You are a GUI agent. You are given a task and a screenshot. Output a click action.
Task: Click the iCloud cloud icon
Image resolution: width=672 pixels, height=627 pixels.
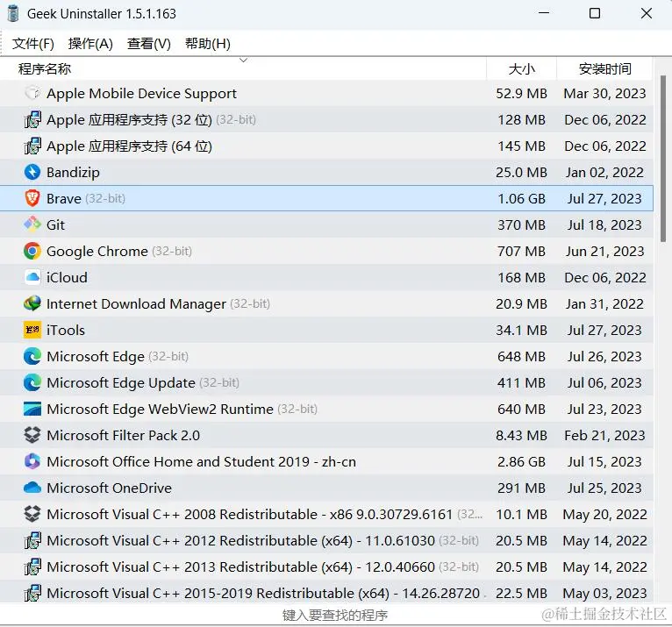32,277
